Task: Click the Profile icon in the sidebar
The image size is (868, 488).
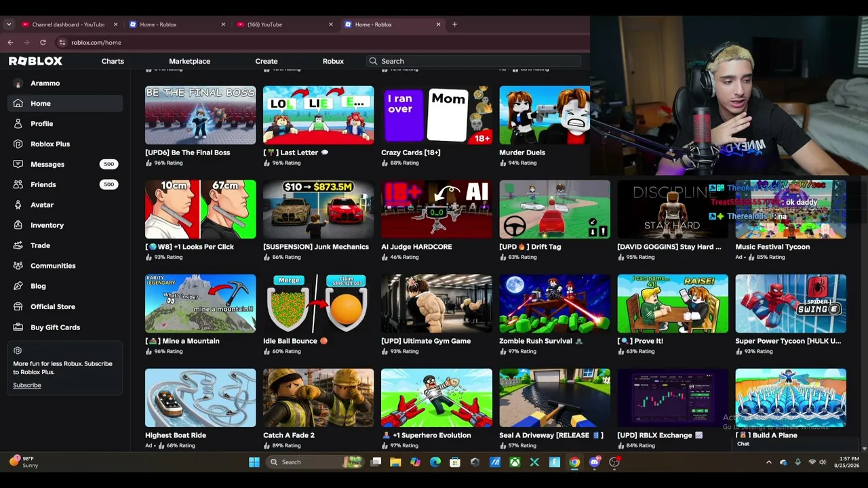Action: 18,123
